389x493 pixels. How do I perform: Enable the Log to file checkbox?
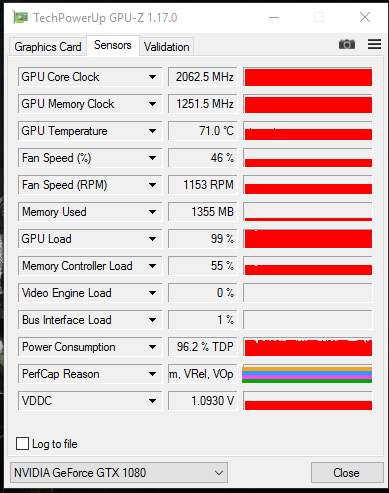(22, 444)
